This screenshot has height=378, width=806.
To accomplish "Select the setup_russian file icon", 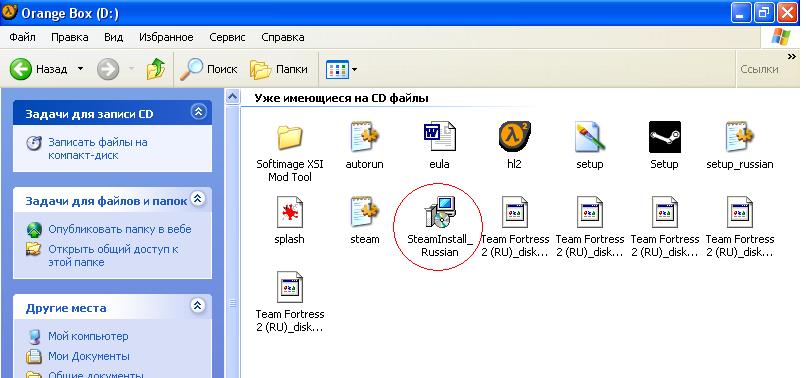I will pos(739,137).
